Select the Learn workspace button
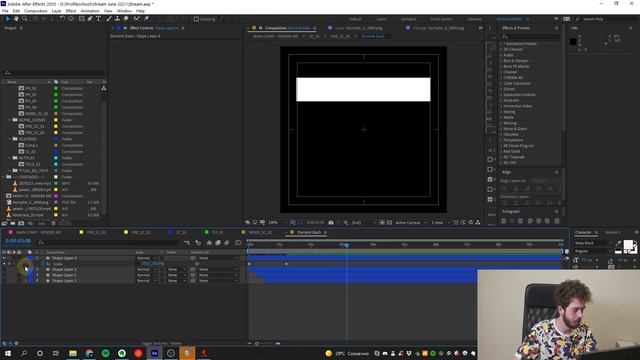This screenshot has height=360, width=640. click(381, 19)
